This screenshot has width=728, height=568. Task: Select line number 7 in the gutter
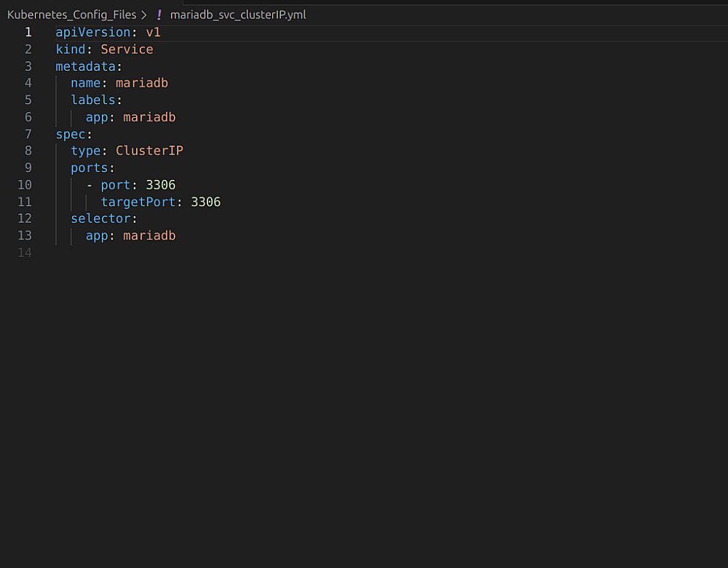(28, 134)
